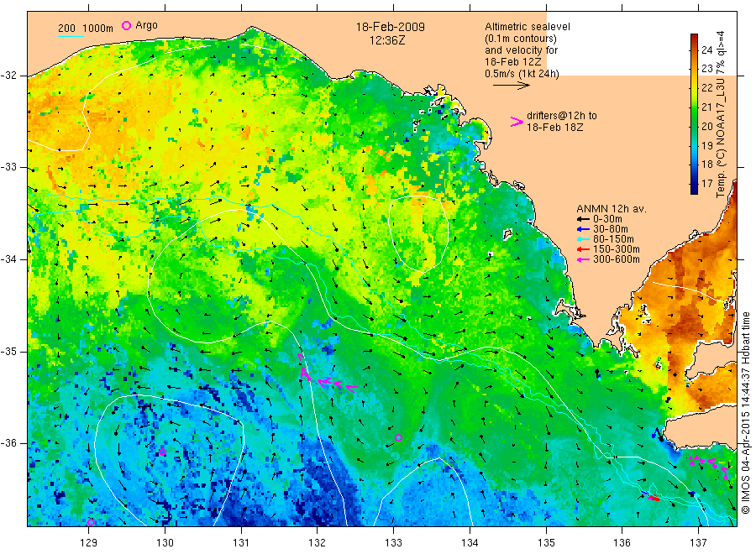The width and height of the screenshot is (756, 554).
Task: Click the 0.5m/s velocity scale arrow
Action: coord(511,86)
